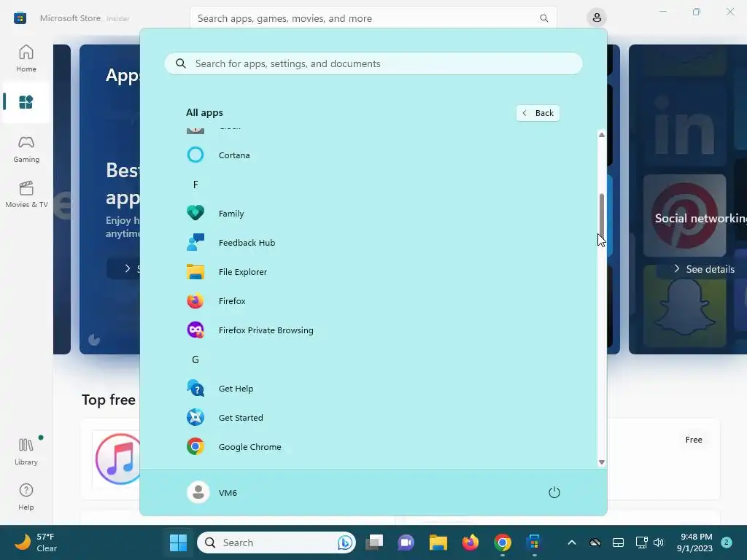Select the Apps section in Microsoft Store sidebar
The image size is (747, 560).
point(26,102)
